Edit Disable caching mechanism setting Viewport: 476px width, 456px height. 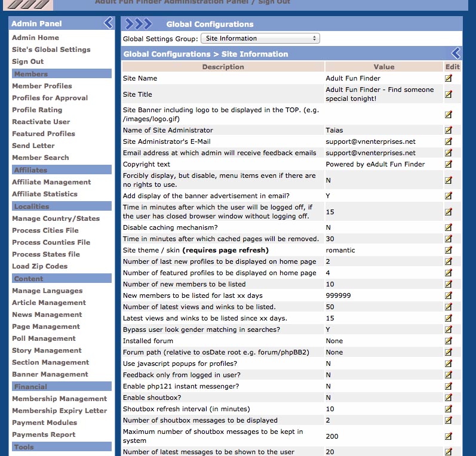point(449,227)
